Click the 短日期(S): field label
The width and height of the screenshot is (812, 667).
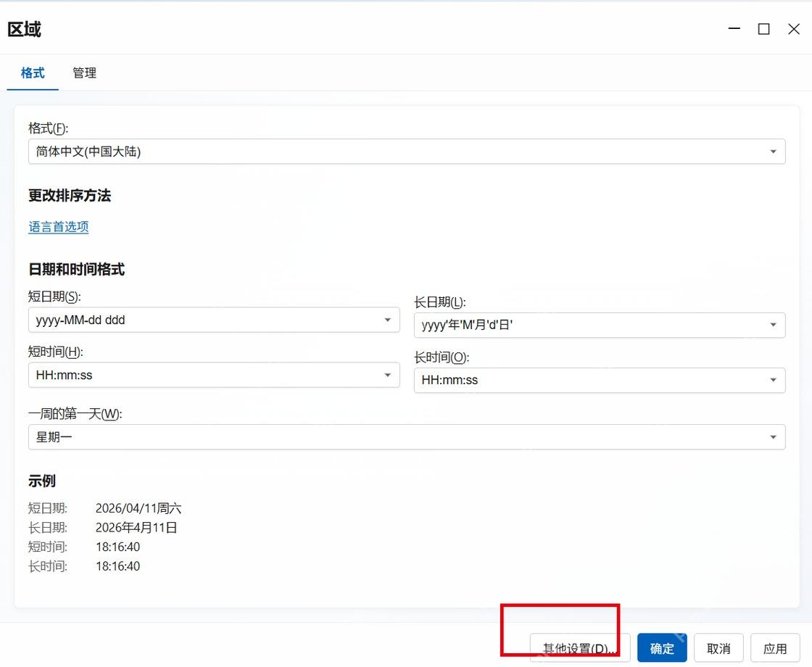(54, 297)
